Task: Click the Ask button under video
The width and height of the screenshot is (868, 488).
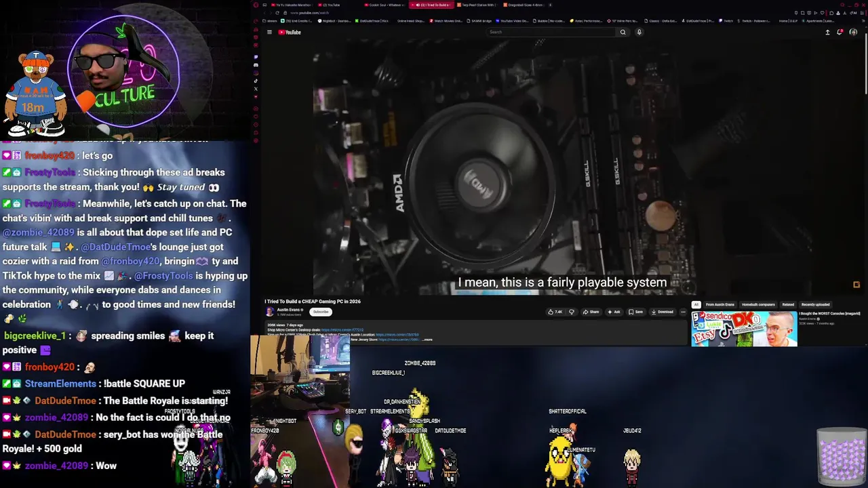Action: pyautogui.click(x=613, y=312)
